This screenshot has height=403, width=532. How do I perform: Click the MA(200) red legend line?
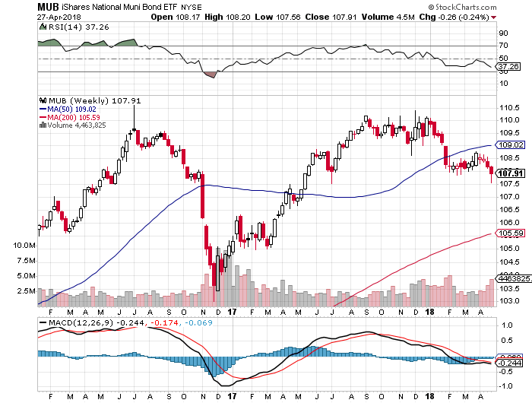pyautogui.click(x=43, y=117)
